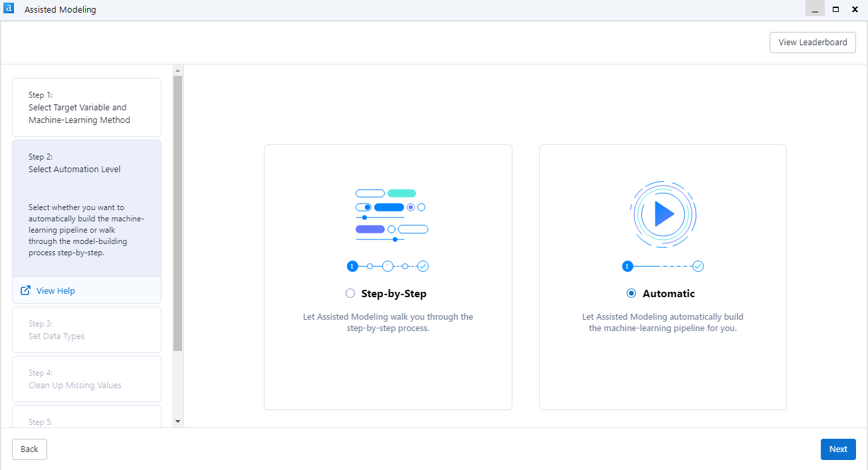The height and width of the screenshot is (470, 868).
Task: Click the Automatic progress indicator graphic
Action: point(663,266)
